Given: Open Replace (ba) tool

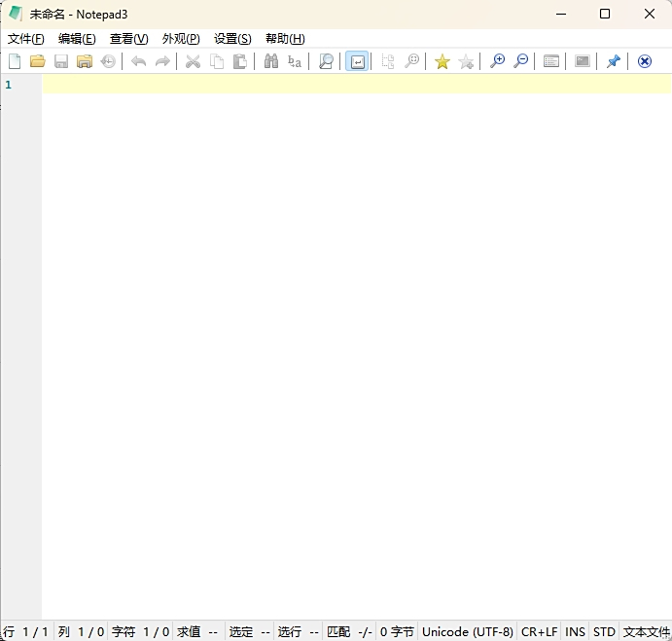Looking at the screenshot, I should coord(295,61).
